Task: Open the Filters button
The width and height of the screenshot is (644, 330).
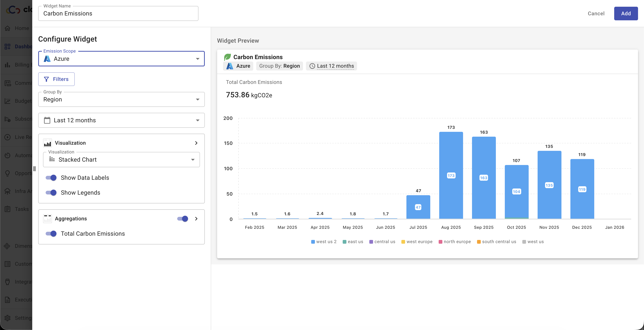Action: pyautogui.click(x=56, y=79)
